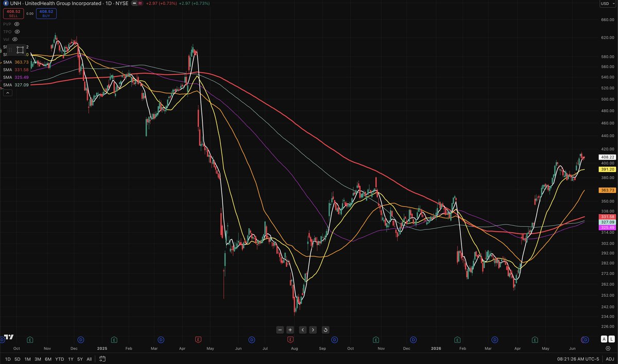The image size is (618, 364).
Task: Click the SMA 331.58 legend entry
Action: (x=16, y=70)
